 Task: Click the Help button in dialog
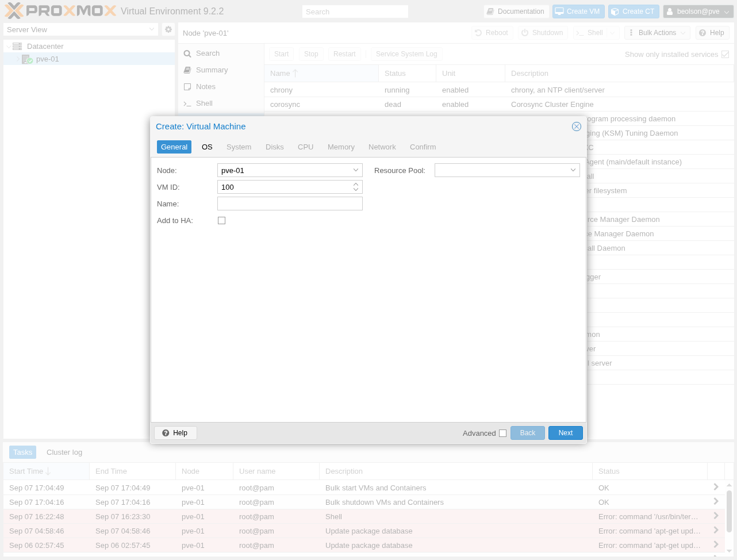tap(175, 433)
